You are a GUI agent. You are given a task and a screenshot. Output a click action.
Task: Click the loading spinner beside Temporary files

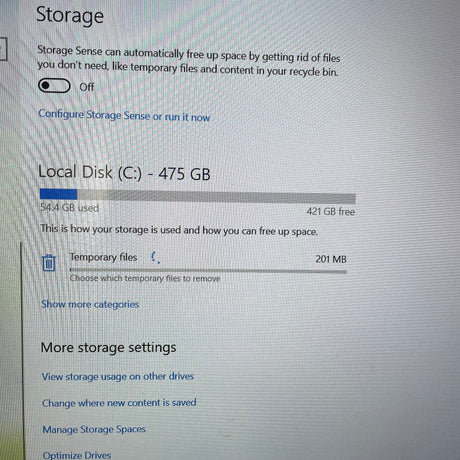tap(155, 257)
